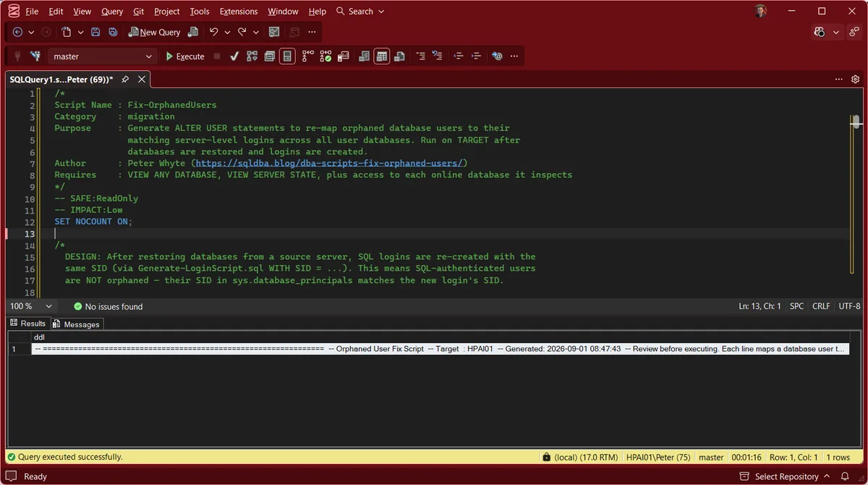The image size is (868, 485).
Task: Open the editor settings gear icon
Action: (x=856, y=80)
